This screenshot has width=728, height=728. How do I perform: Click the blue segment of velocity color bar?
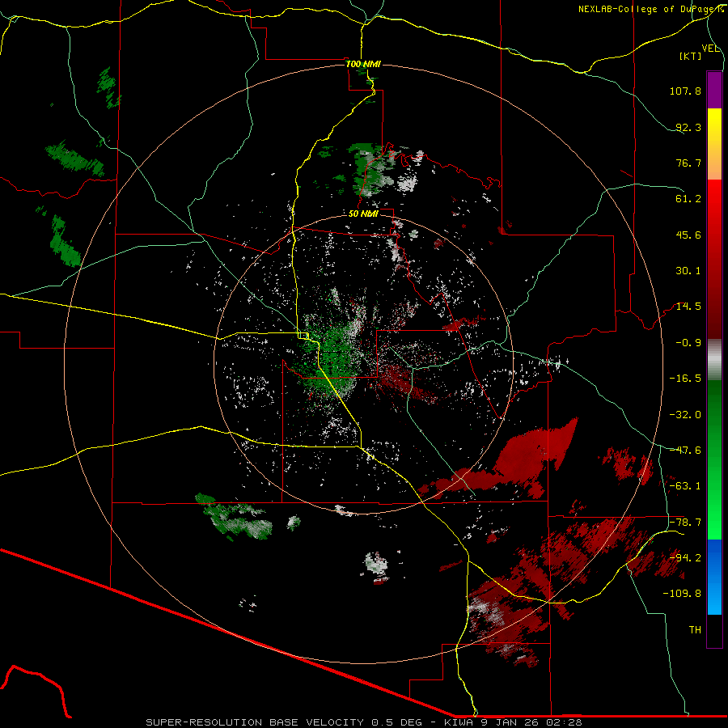(x=714, y=577)
